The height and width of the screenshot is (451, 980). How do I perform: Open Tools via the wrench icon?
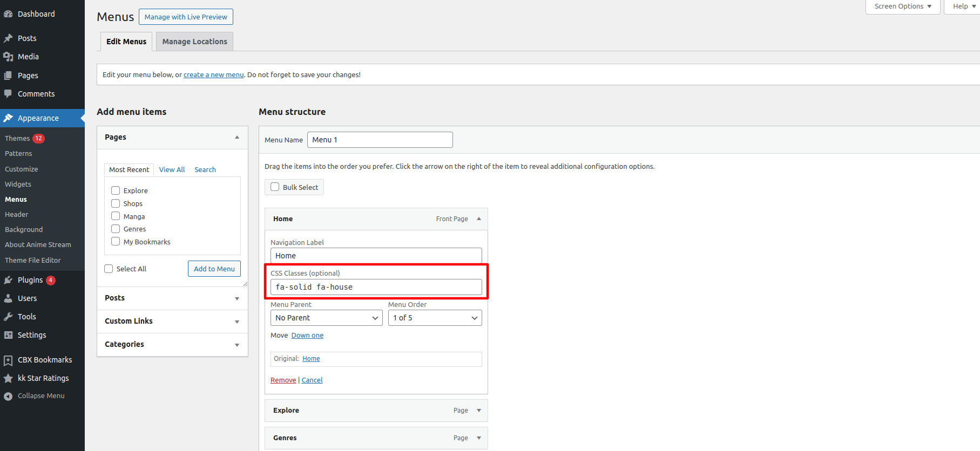click(8, 317)
